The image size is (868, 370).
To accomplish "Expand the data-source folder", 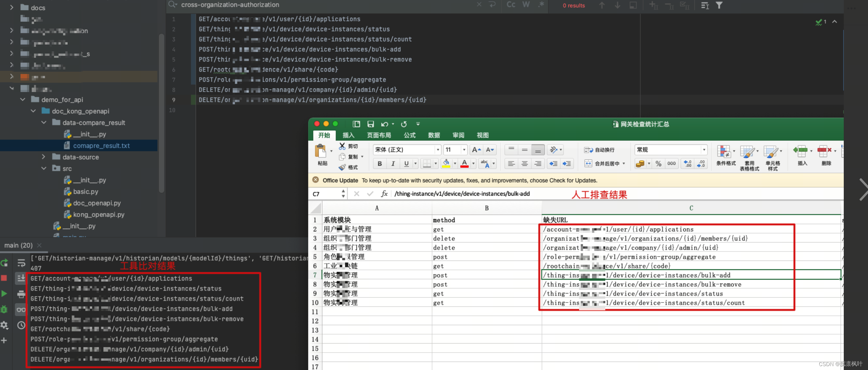I will point(44,157).
